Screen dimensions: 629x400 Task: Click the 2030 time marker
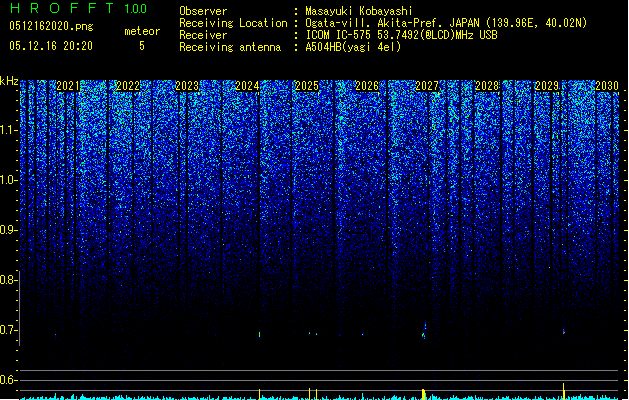(607, 86)
